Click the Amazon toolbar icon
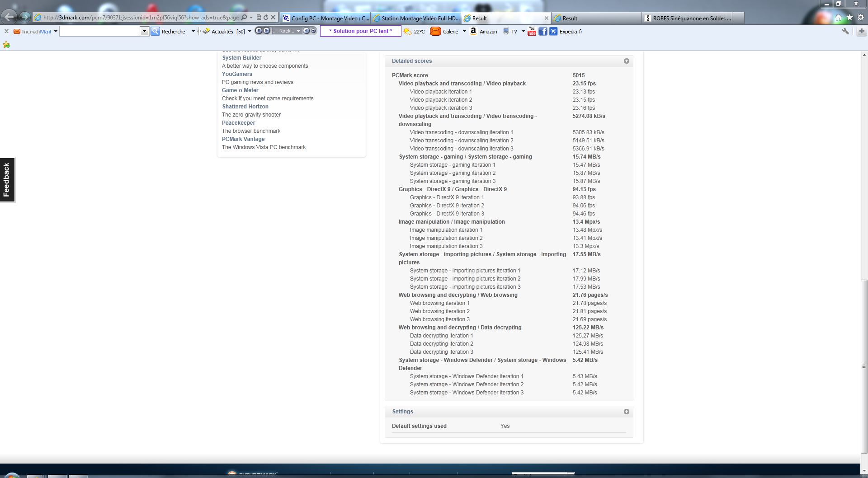868x478 pixels. click(x=473, y=31)
